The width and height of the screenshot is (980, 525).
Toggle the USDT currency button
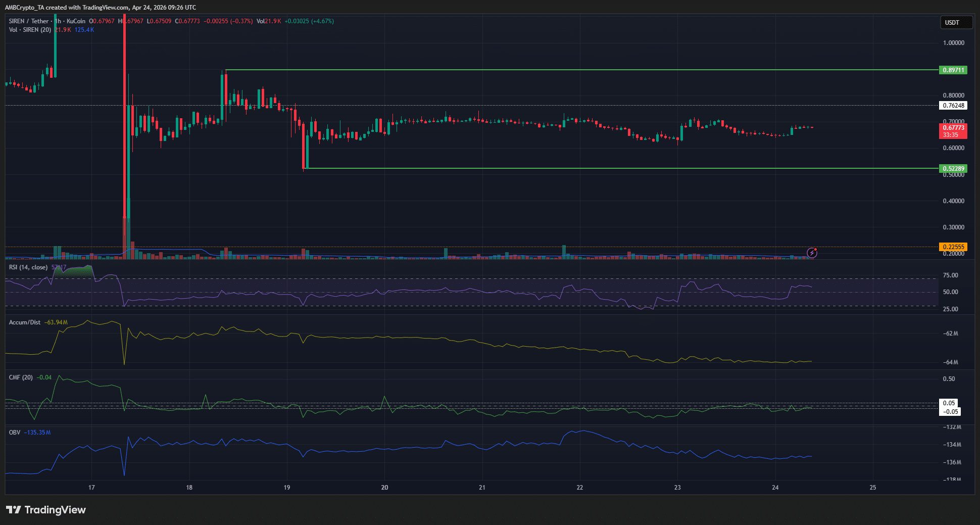pos(956,22)
